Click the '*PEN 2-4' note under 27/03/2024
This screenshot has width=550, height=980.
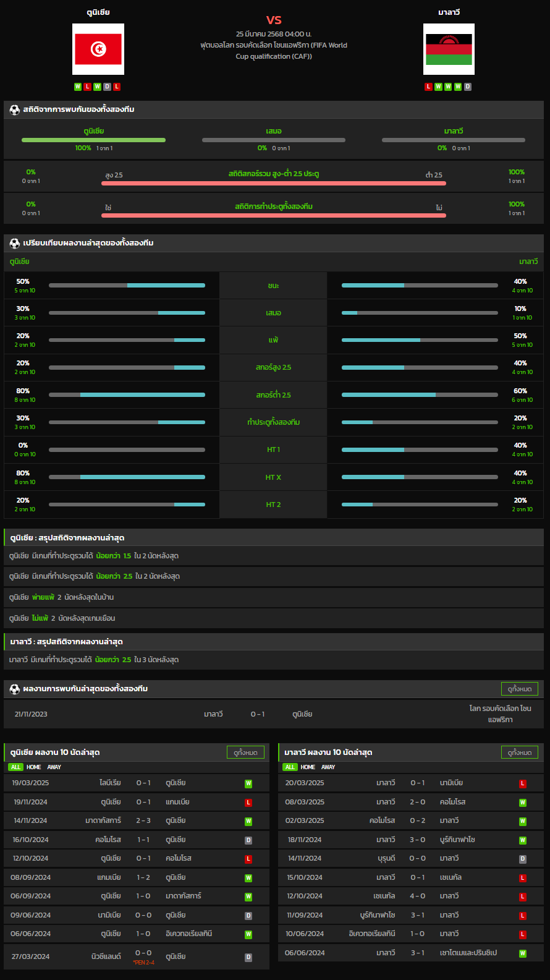tap(143, 963)
